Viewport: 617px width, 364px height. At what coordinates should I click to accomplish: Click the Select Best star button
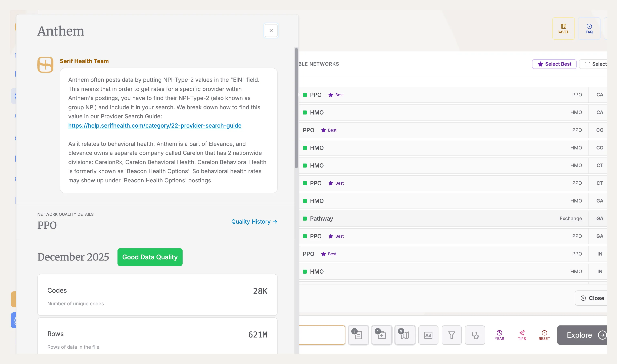point(554,64)
